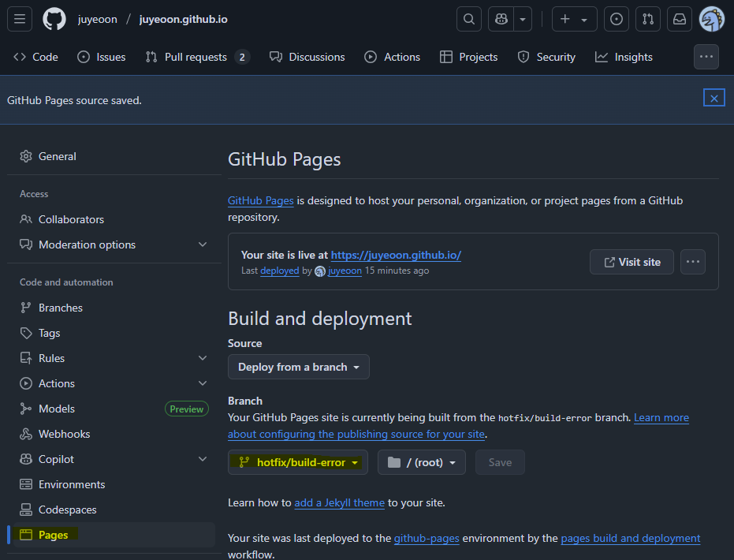Open Copilot settings in sidebar
The height and width of the screenshot is (560, 734).
(114, 459)
